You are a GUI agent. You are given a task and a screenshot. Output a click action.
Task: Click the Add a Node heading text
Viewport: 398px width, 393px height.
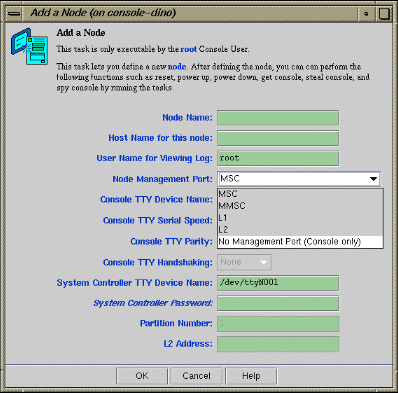tap(81, 33)
